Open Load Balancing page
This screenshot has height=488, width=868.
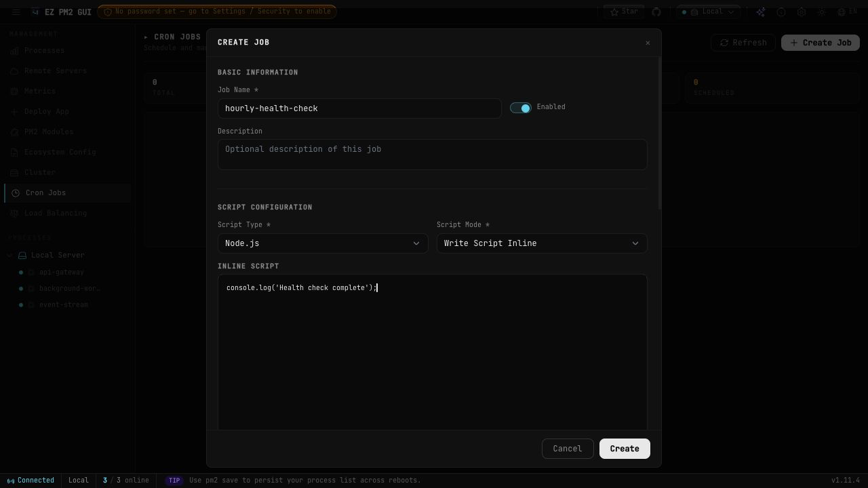pos(68,213)
